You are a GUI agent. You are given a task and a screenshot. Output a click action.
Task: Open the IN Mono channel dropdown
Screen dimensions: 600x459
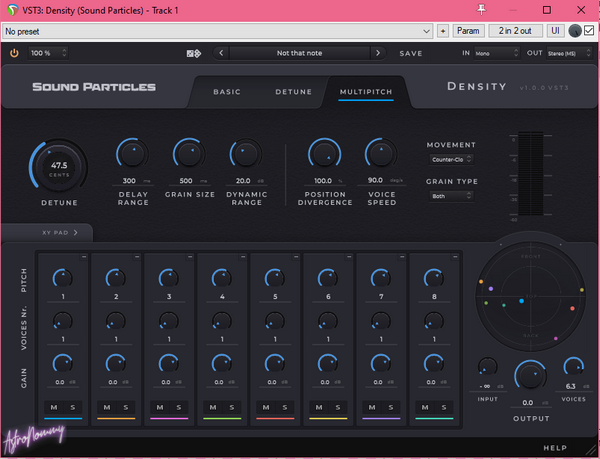(497, 53)
